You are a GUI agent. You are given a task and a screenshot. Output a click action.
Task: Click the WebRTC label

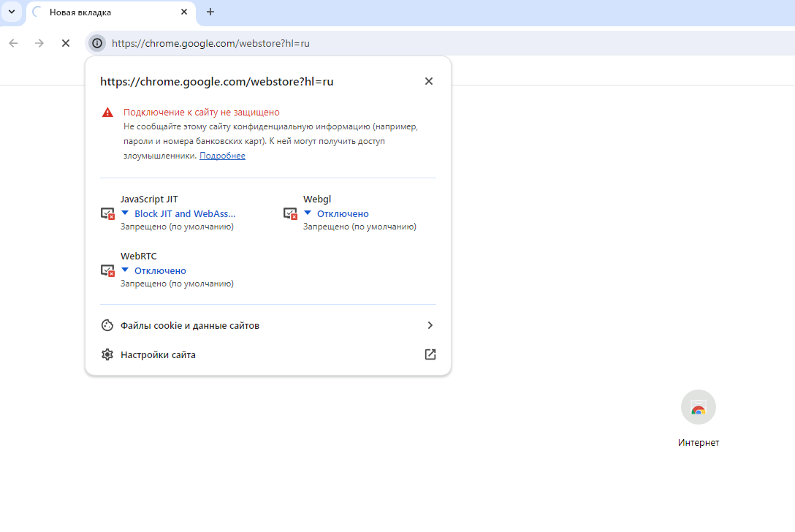click(138, 256)
